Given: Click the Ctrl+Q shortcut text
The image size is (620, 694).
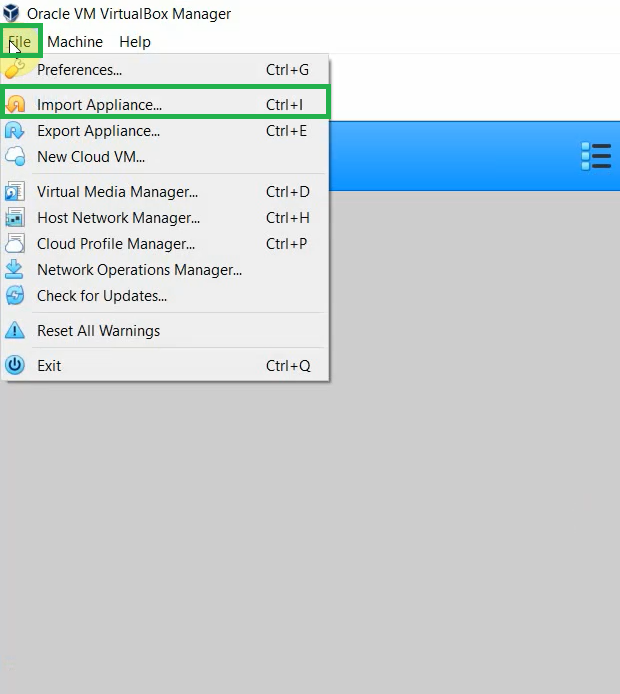Looking at the screenshot, I should click(x=288, y=366).
